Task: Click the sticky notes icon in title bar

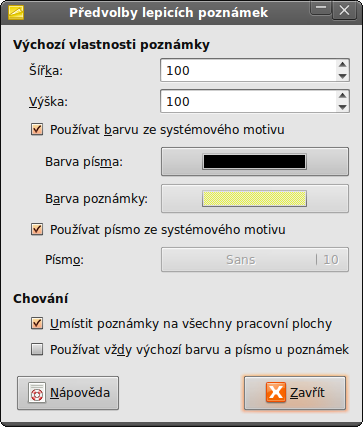Action: click(x=16, y=12)
